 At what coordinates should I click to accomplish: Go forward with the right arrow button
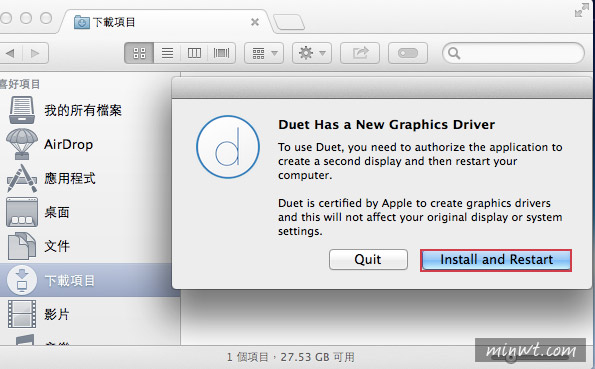36,53
